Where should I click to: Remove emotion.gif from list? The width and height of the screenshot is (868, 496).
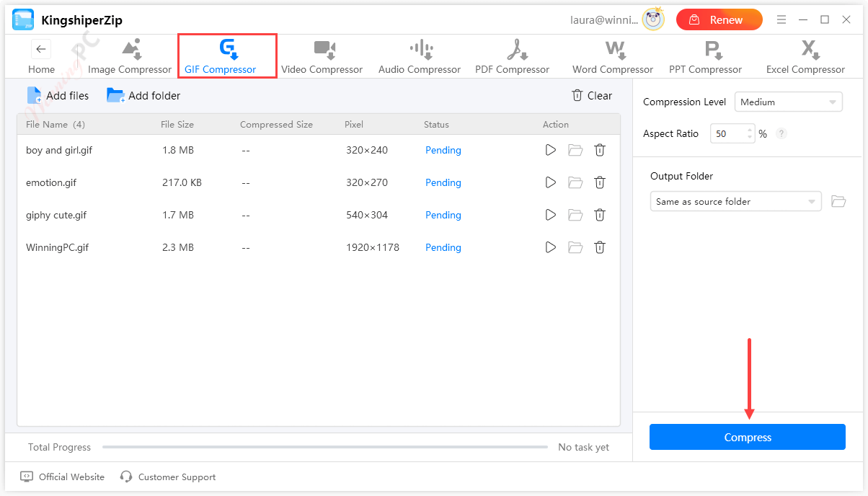coord(600,182)
